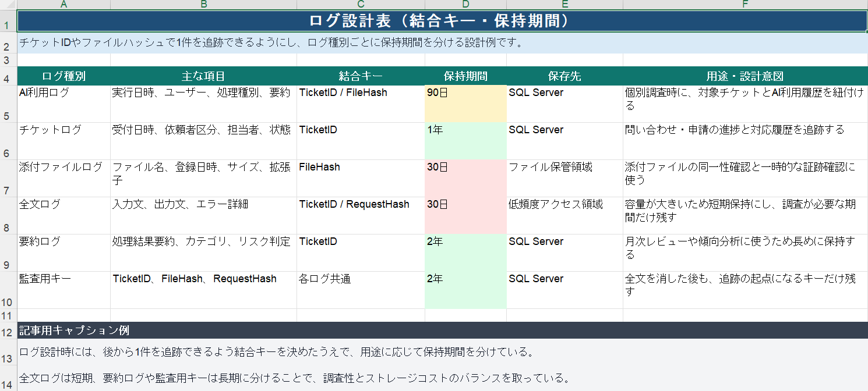The height and width of the screenshot is (391, 868).
Task: Click the 主な項目 header cell
Action: (203, 76)
